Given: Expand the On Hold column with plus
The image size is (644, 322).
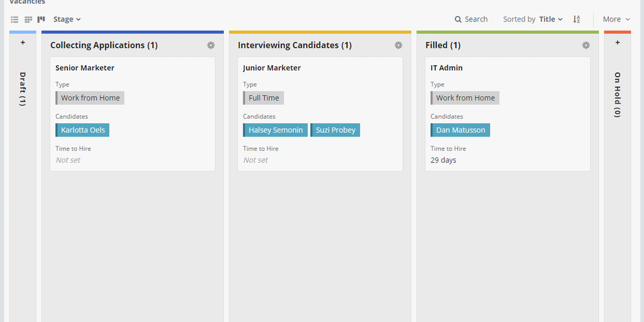Looking at the screenshot, I should pos(618,43).
